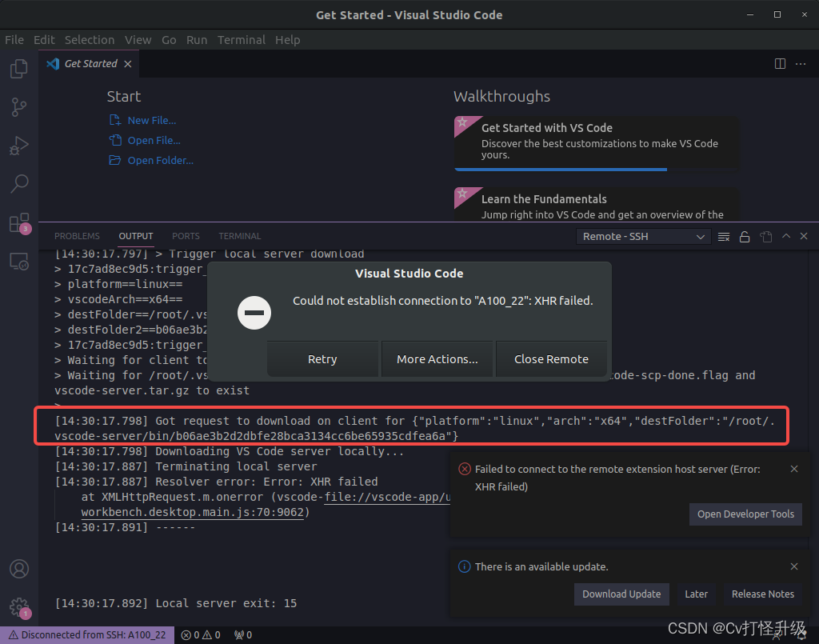Click the 'Local server exit: 15' log line
This screenshot has width=819, height=644.
pyautogui.click(x=175, y=603)
